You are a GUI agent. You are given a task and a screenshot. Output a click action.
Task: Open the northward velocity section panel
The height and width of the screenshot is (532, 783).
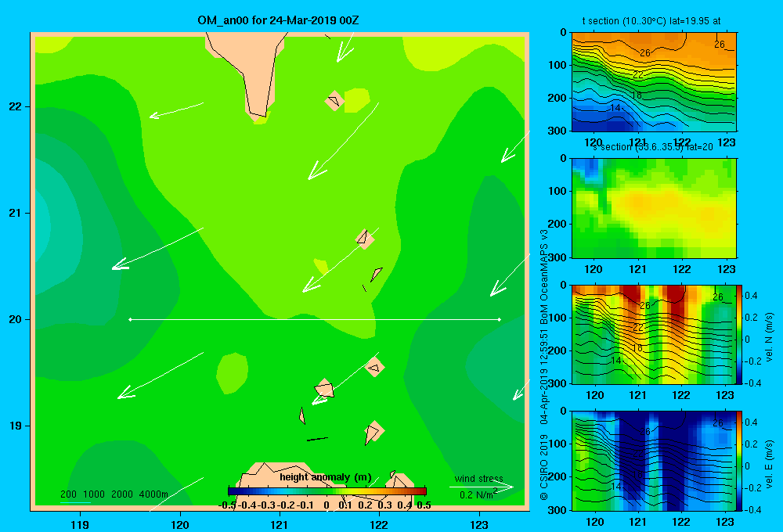654,334
